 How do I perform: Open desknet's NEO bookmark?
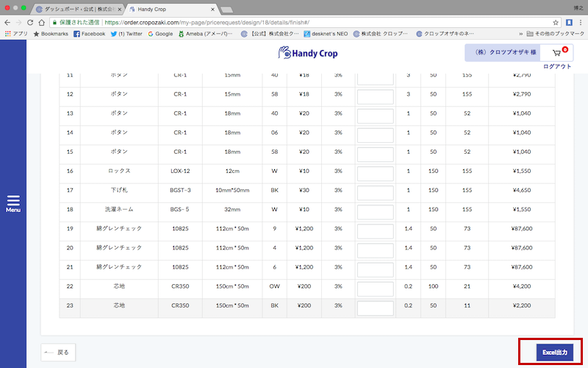click(x=326, y=34)
